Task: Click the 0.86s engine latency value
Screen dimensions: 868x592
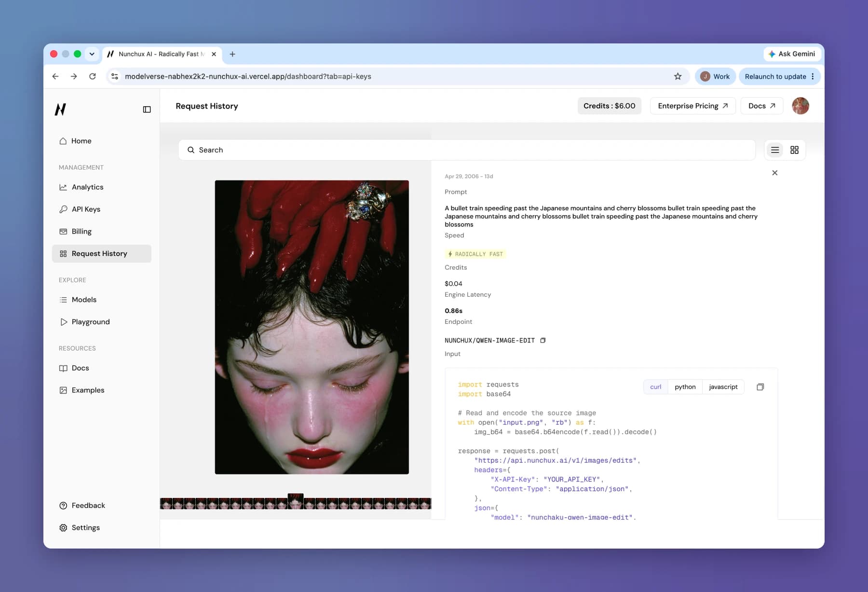Action: [x=453, y=311]
